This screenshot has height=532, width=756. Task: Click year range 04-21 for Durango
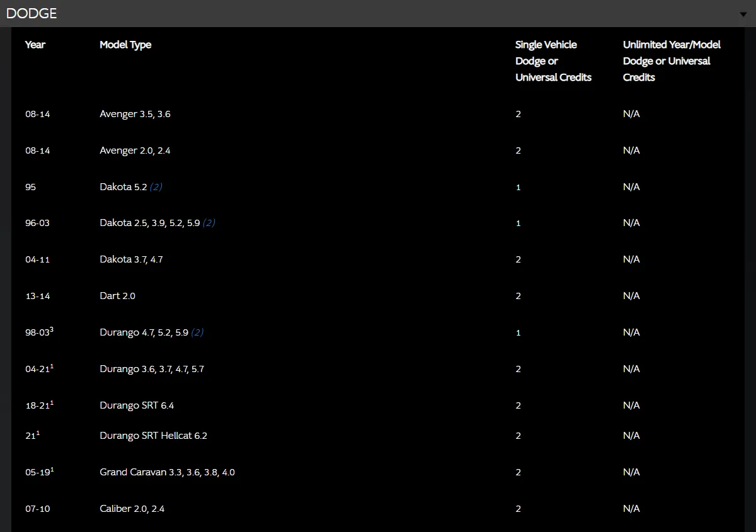click(x=39, y=368)
